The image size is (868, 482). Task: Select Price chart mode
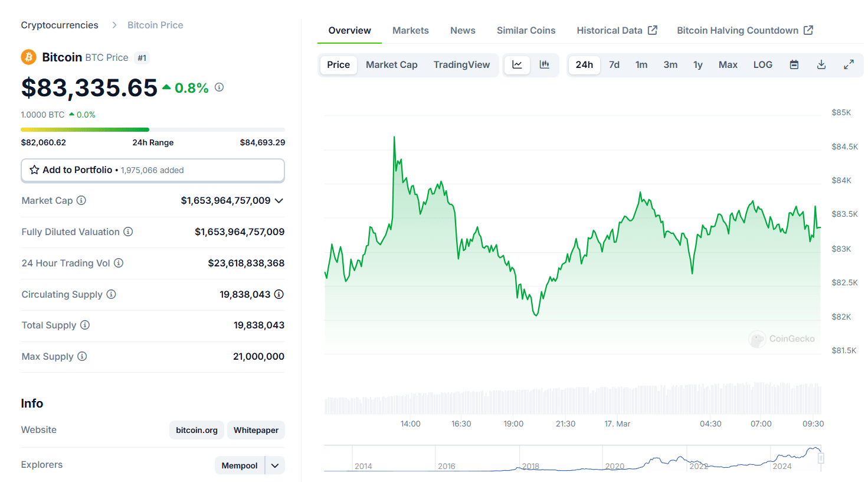coord(339,65)
